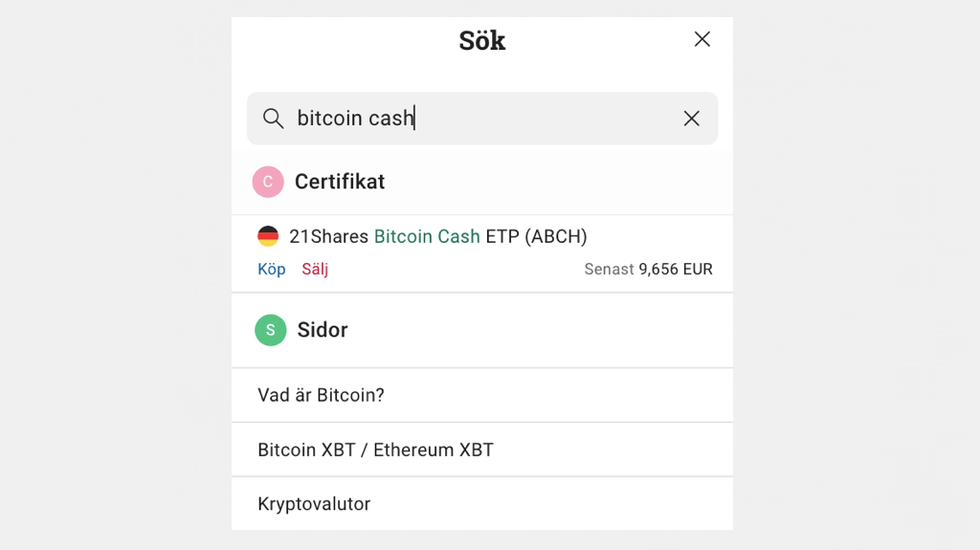Focus the search field containing bitcoin cash
980x550 pixels.
pyautogui.click(x=479, y=119)
